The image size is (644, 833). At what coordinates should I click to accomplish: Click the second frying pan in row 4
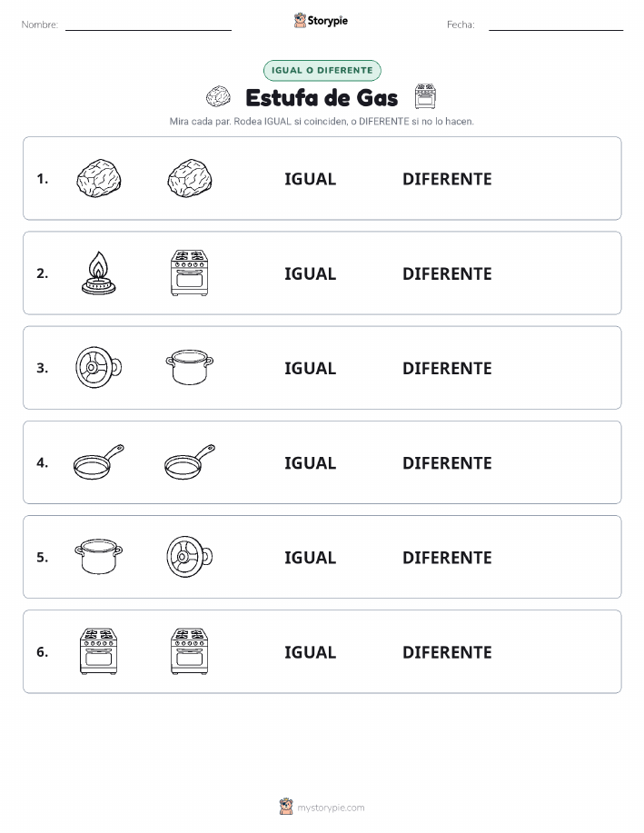(x=190, y=462)
